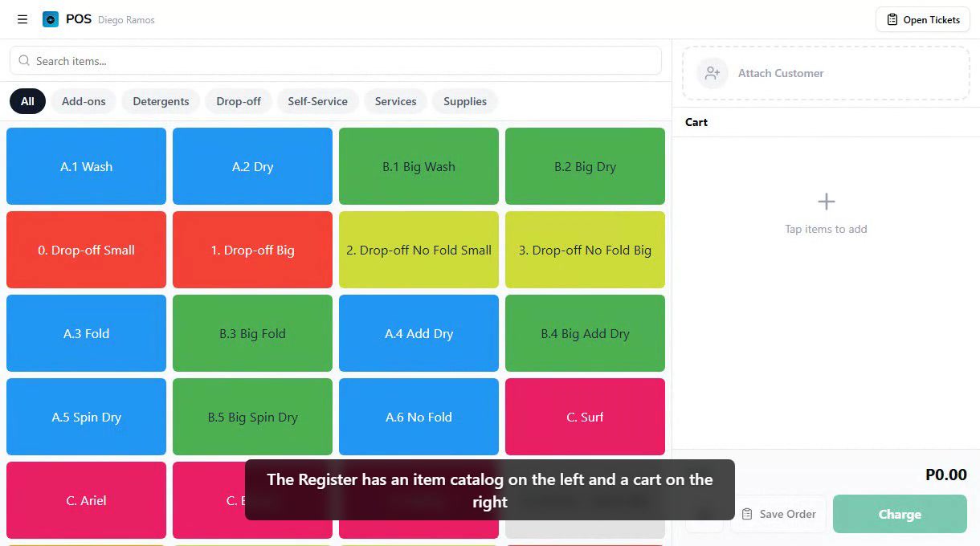Click the search magnifier icon
Viewport: 980px width, 546px height.
click(x=24, y=60)
